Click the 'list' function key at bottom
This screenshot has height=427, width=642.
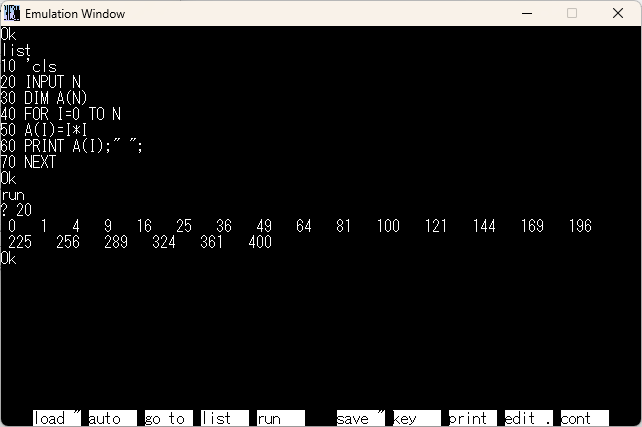pyautogui.click(x=222, y=418)
